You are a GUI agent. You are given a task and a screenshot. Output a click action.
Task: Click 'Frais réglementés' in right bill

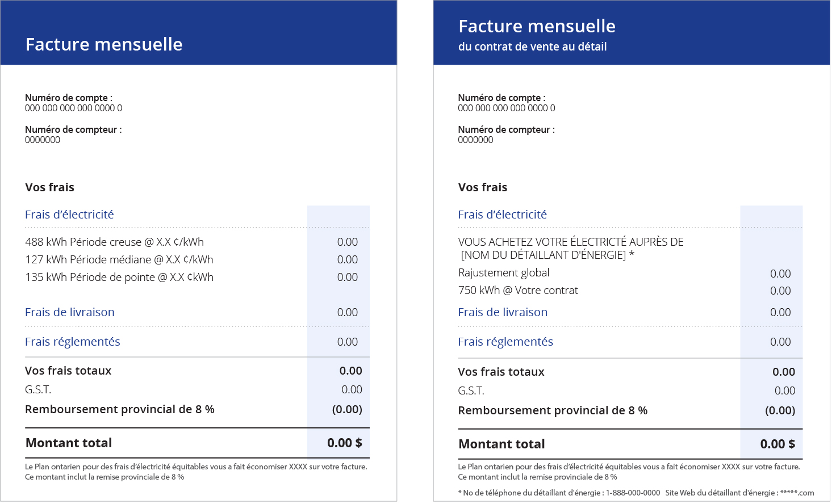tap(505, 342)
